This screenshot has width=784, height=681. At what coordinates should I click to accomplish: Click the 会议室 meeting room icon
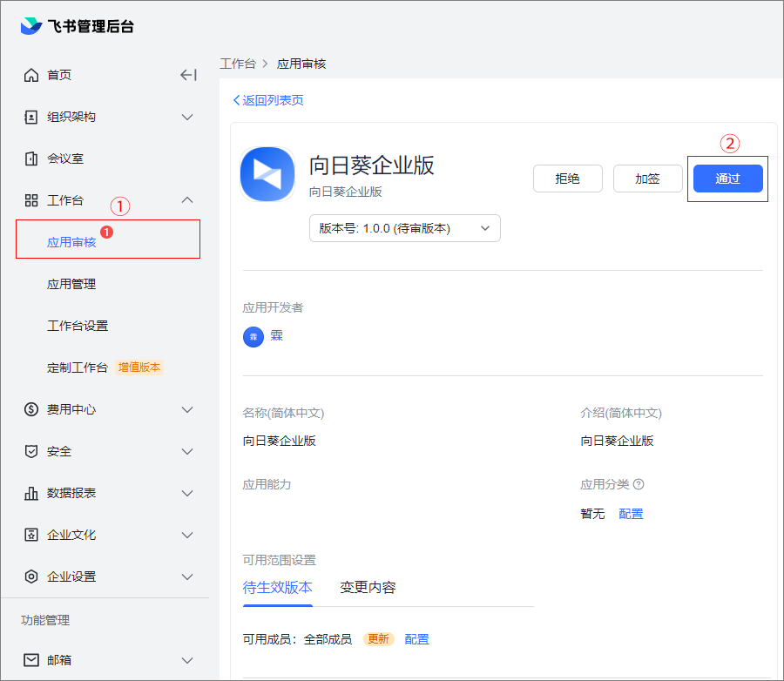[31, 158]
